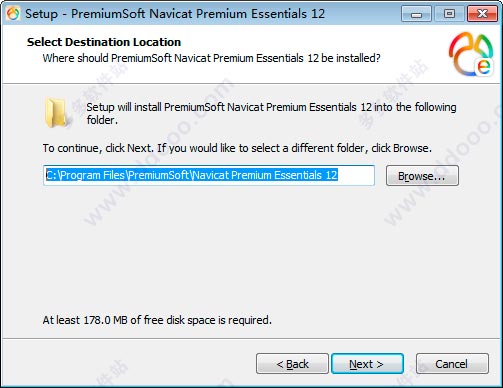Click the Navicat icon in the title bar
Image resolution: width=503 pixels, height=388 pixels.
click(x=13, y=14)
